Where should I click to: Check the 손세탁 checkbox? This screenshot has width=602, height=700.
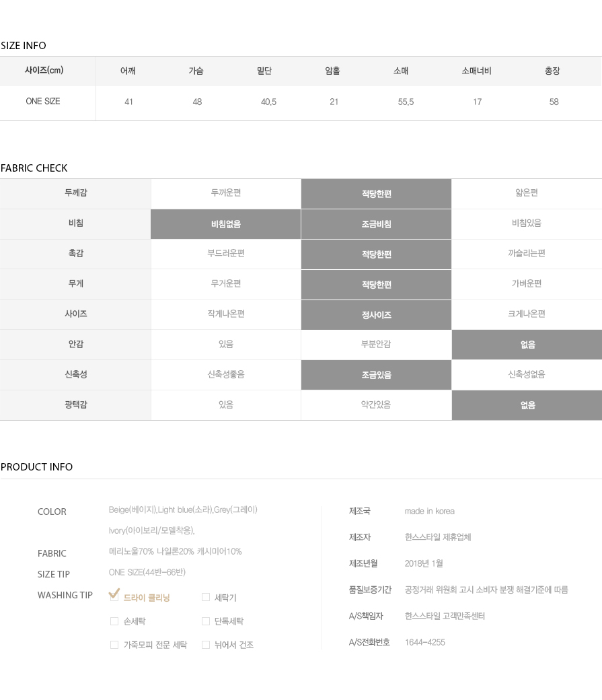coord(114,621)
